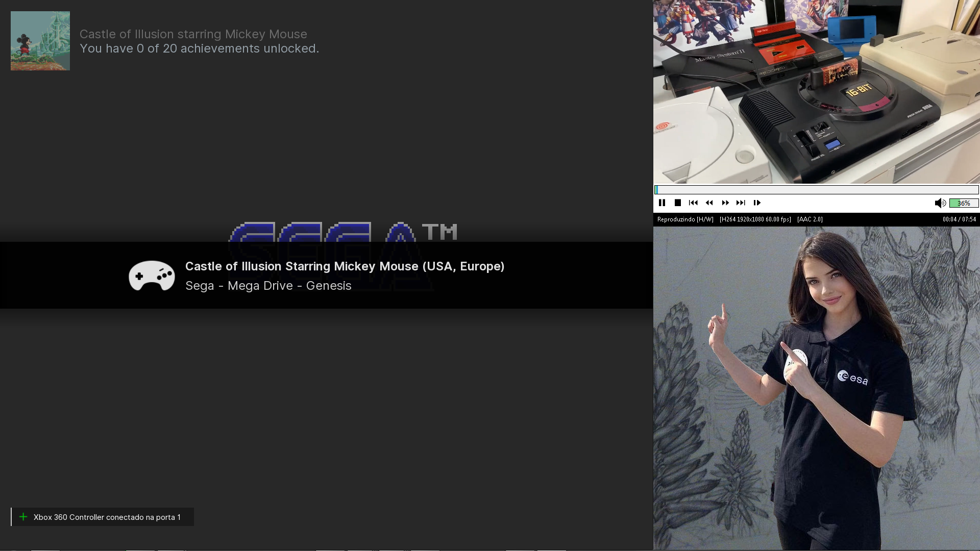Click the '[H264 1920x1080 60.00 fps]' codec info

(x=755, y=219)
